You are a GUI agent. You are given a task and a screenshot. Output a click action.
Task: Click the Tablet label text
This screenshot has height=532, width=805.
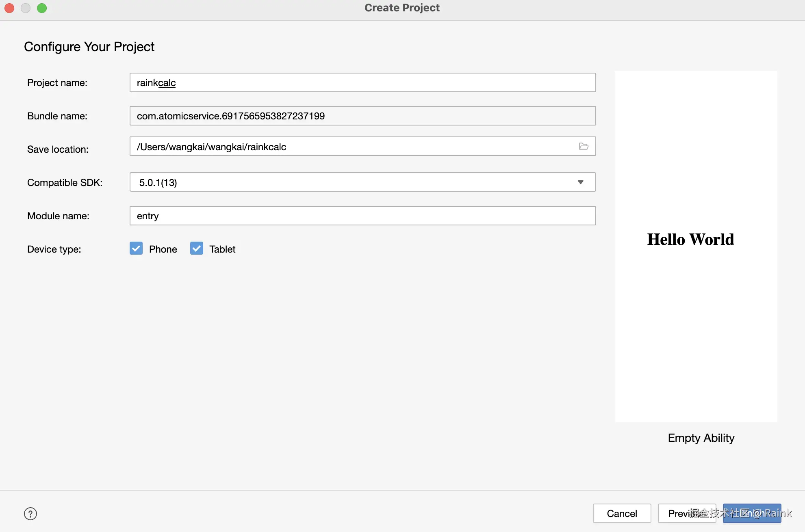(222, 249)
